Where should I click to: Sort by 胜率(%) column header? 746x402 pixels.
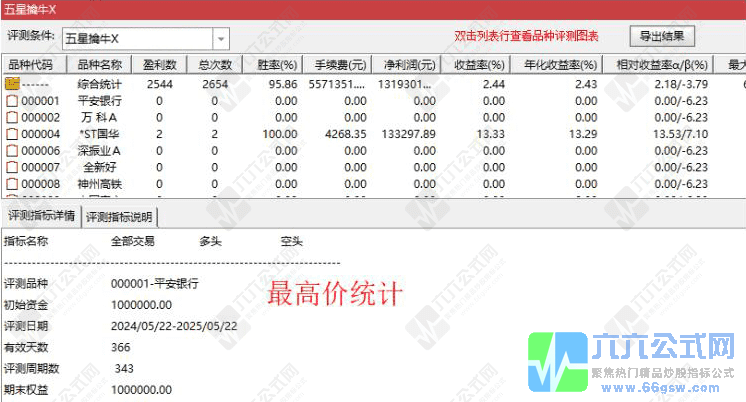274,64
